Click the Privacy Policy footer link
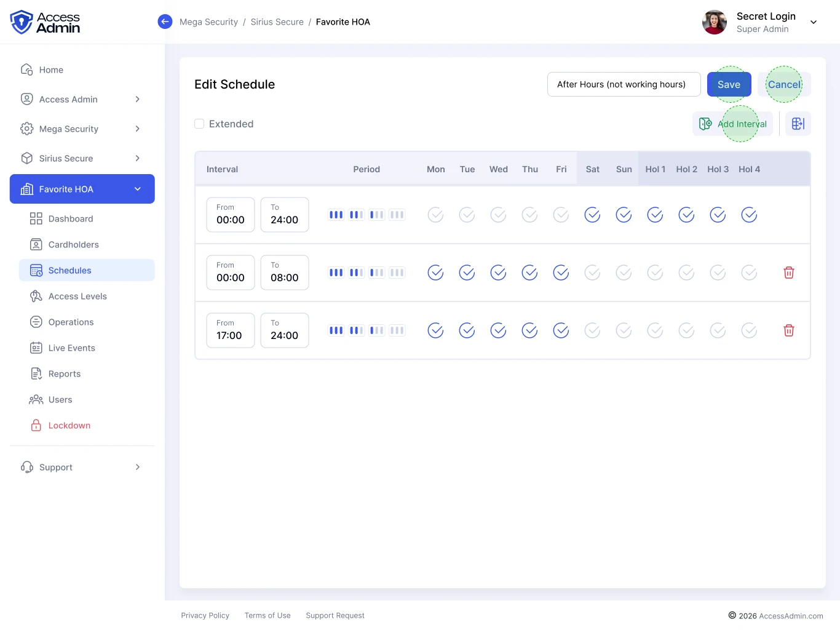This screenshot has width=840, height=630. 205,615
